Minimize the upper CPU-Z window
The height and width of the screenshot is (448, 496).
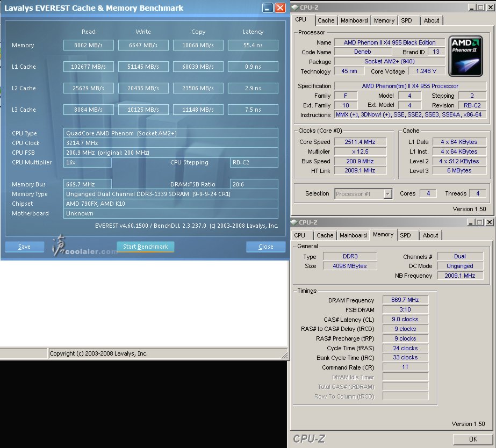click(x=472, y=8)
